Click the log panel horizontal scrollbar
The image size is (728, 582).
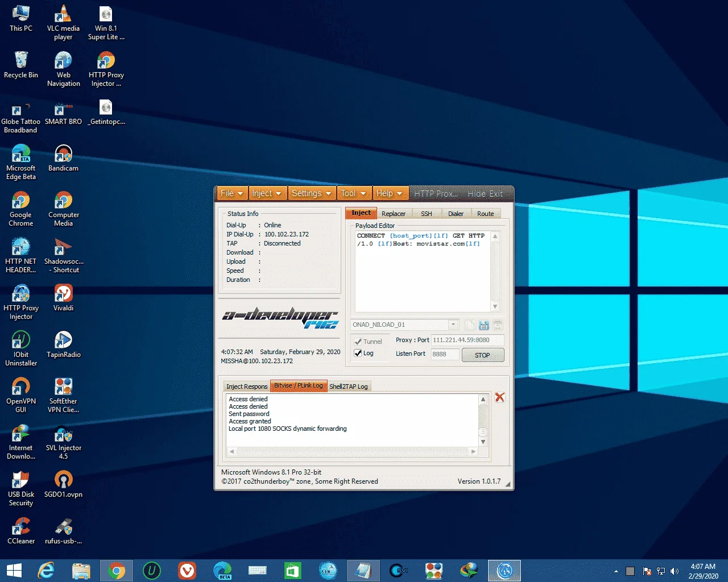(x=353, y=451)
